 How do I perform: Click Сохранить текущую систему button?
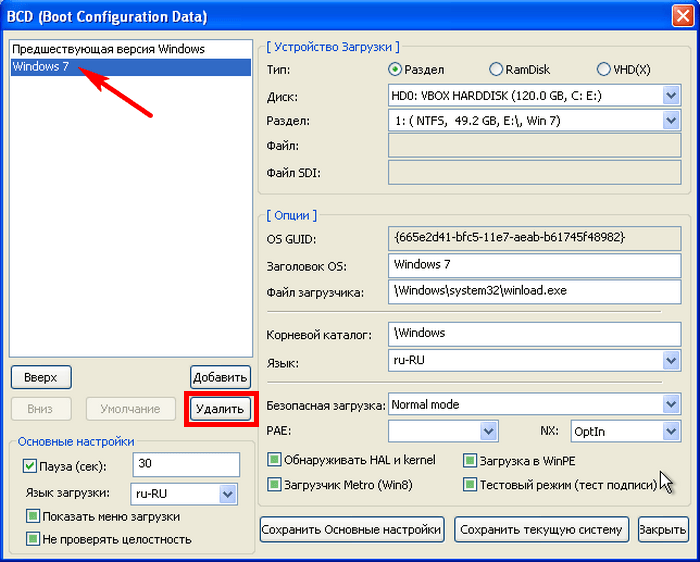point(541,530)
